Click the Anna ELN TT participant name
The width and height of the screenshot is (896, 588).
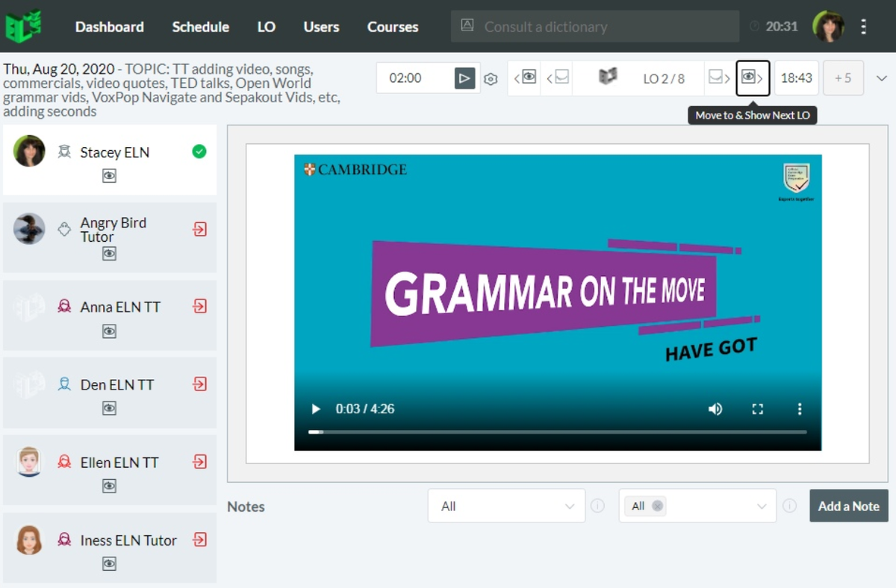pyautogui.click(x=120, y=307)
